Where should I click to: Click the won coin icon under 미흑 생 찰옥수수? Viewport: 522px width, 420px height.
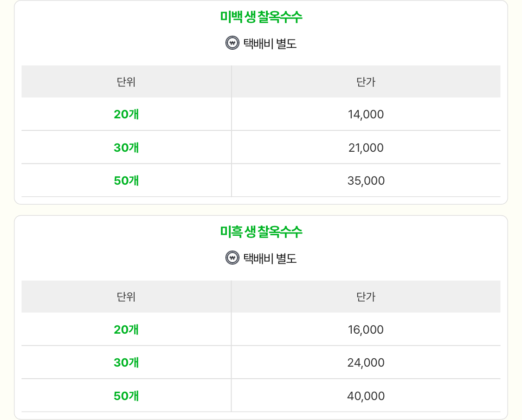tap(232, 258)
